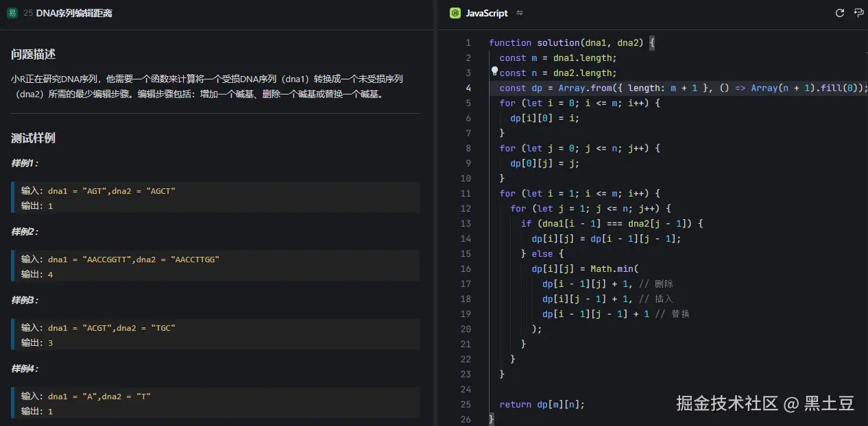Click the 测试样例 section heading

[x=33, y=138]
